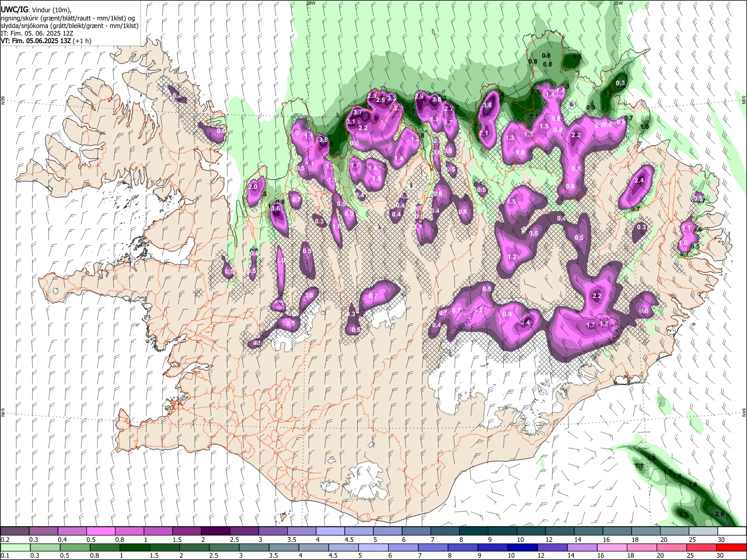Choose the darkest green 1 rain legend swatch

pos(135,547)
